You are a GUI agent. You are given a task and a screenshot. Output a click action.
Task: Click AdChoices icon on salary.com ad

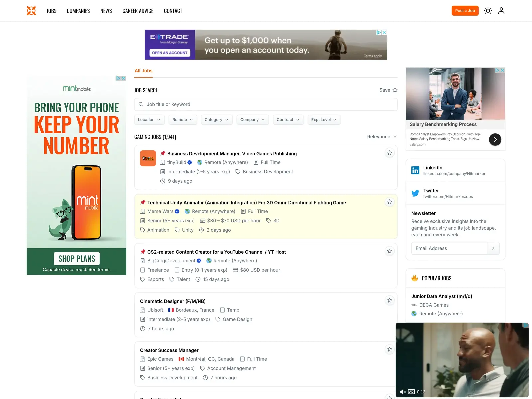(497, 70)
